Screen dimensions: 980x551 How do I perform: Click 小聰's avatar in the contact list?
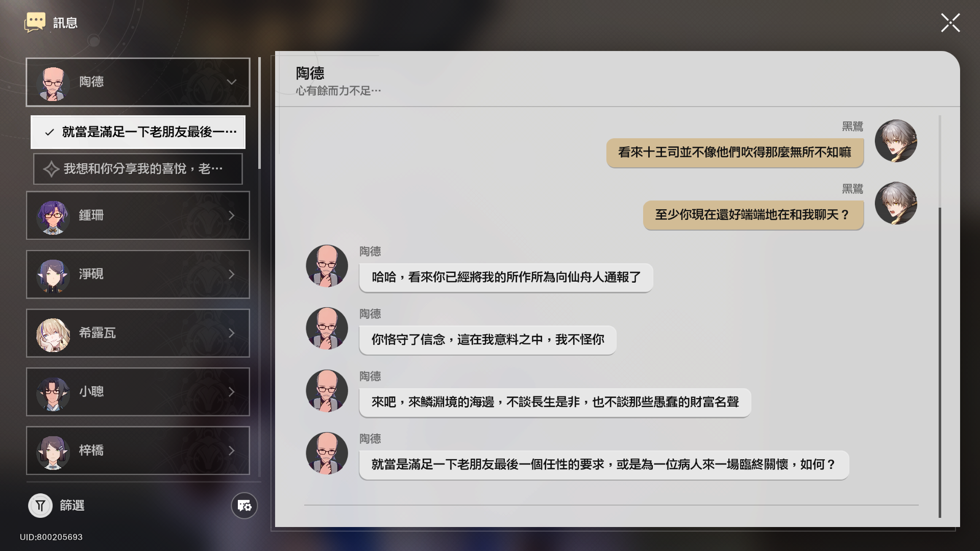pos(53,393)
